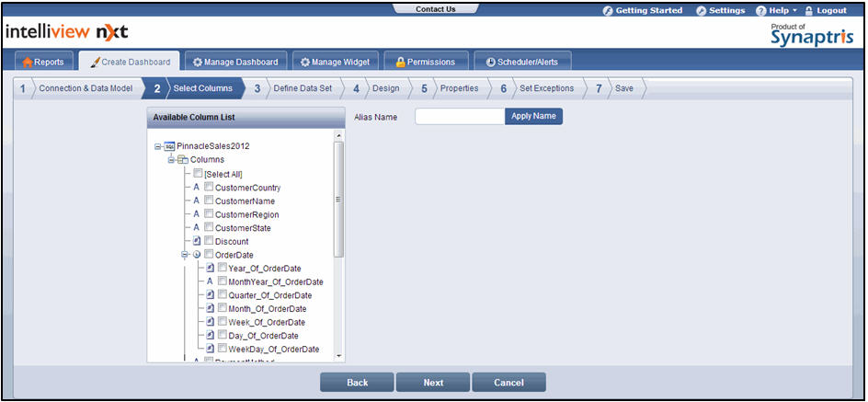
Task: Focus the Alias Name input field
Action: point(460,116)
